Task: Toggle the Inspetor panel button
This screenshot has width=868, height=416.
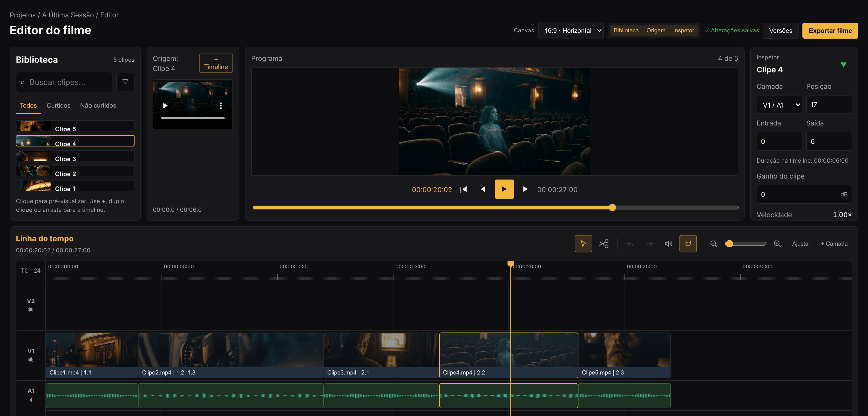Action: pyautogui.click(x=683, y=30)
